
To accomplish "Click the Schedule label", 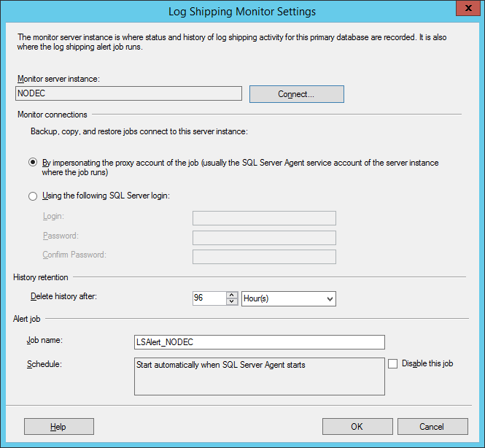I will click(44, 364).
